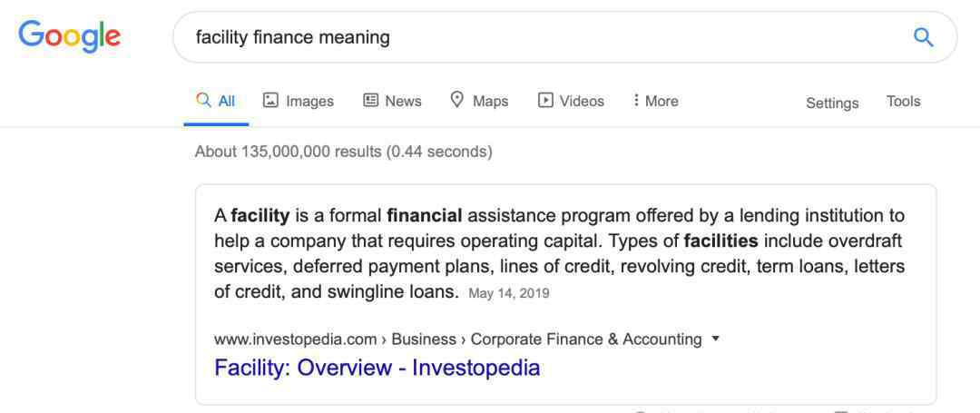Click the Images tab picture icon
Viewport: 980px width, 413px height.
click(x=270, y=100)
